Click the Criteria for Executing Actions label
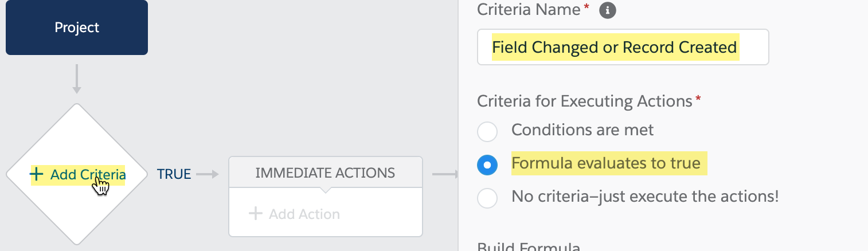 point(585,101)
